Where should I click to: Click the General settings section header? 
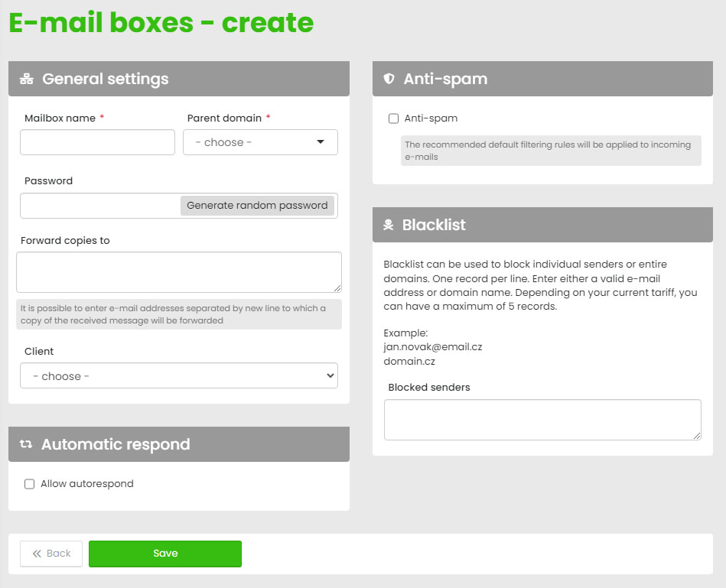pyautogui.click(x=179, y=79)
